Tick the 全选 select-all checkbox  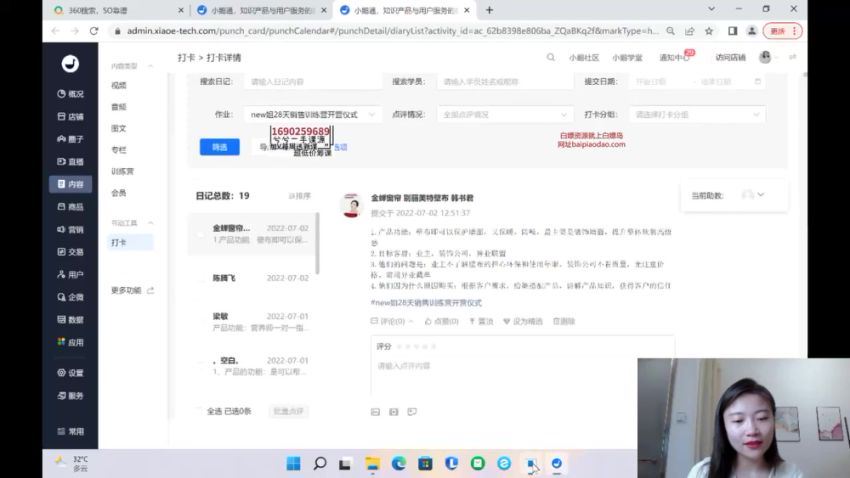tap(199, 411)
